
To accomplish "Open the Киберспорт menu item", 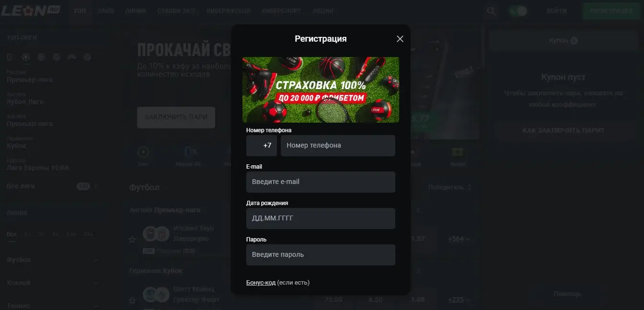I will (x=282, y=11).
